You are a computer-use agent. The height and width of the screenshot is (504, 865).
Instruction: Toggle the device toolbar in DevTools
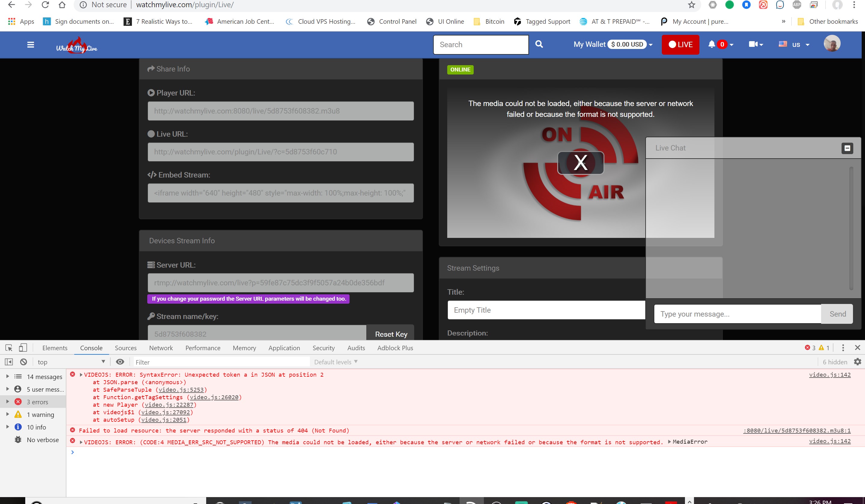pyautogui.click(x=23, y=348)
